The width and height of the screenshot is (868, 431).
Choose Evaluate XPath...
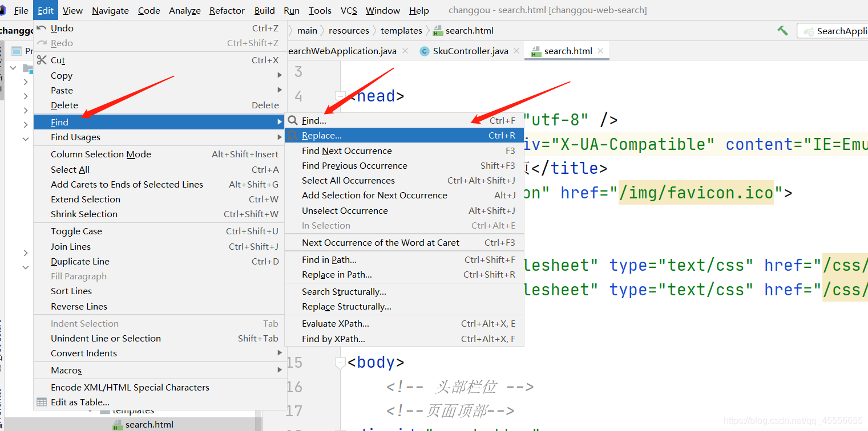coord(404,323)
